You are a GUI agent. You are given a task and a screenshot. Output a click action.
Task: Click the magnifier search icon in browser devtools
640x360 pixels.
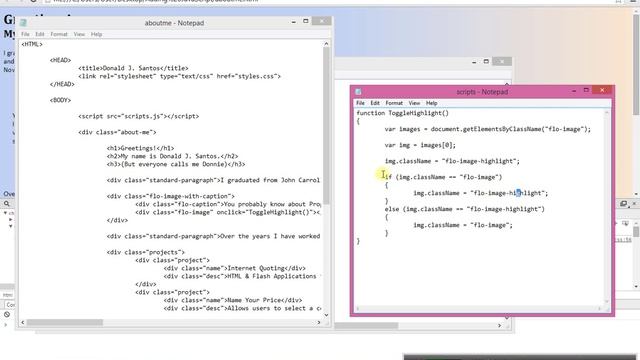[x=7, y=203]
